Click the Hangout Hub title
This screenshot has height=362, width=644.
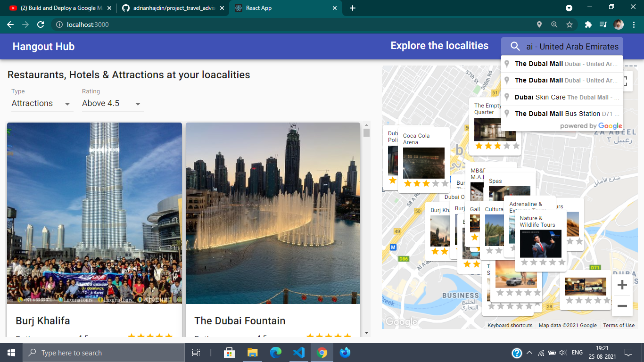pyautogui.click(x=43, y=46)
